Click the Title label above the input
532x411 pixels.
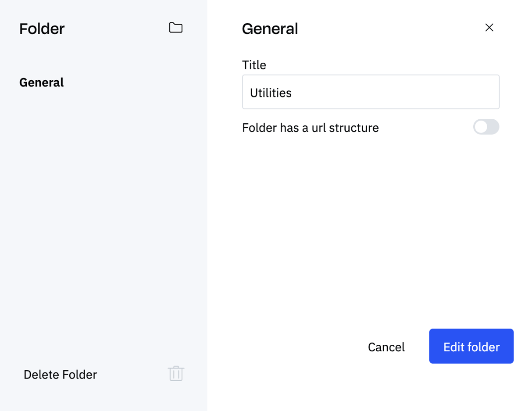pos(254,65)
